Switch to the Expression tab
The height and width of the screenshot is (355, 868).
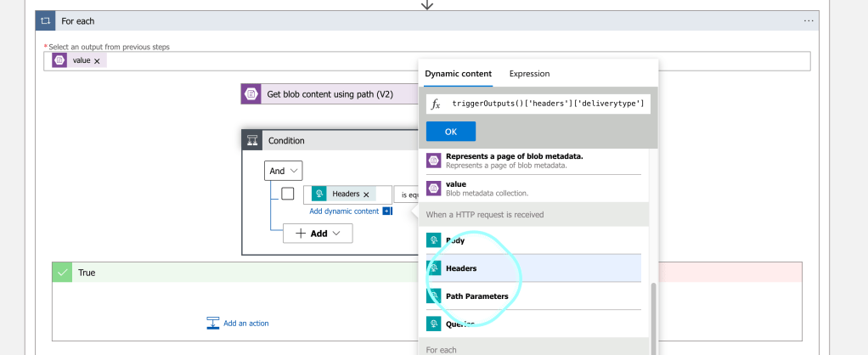pyautogui.click(x=529, y=74)
